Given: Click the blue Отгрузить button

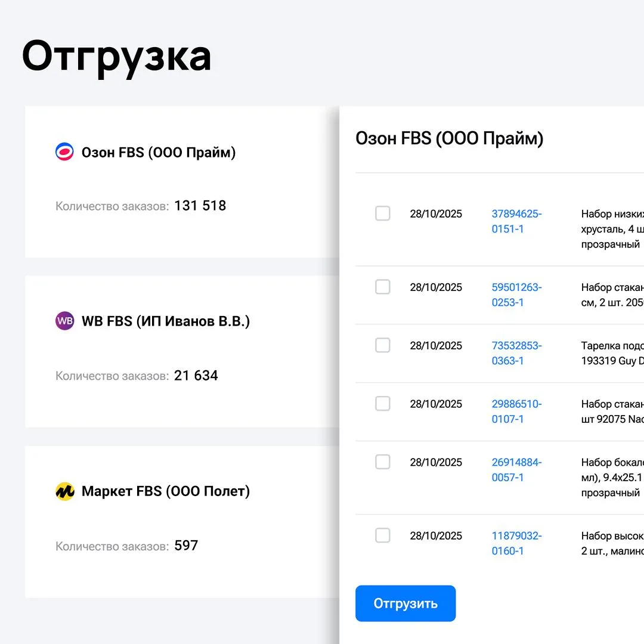Looking at the screenshot, I should pos(405,603).
